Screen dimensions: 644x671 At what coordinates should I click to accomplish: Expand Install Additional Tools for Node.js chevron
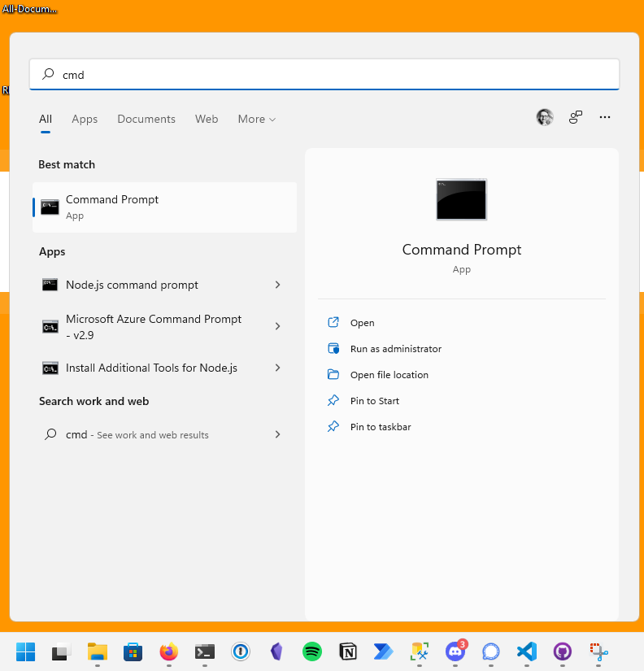coord(277,368)
